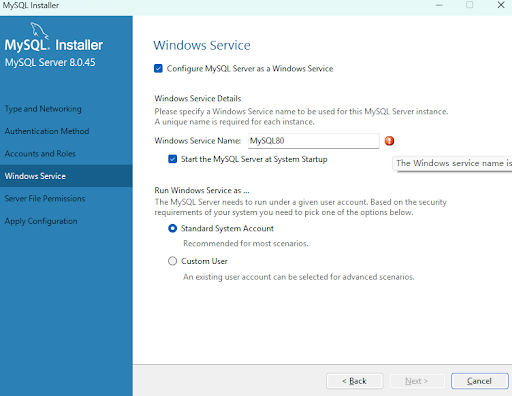This screenshot has height=396, width=512.
Task: Click the Windows Service Details label
Action: coord(198,99)
